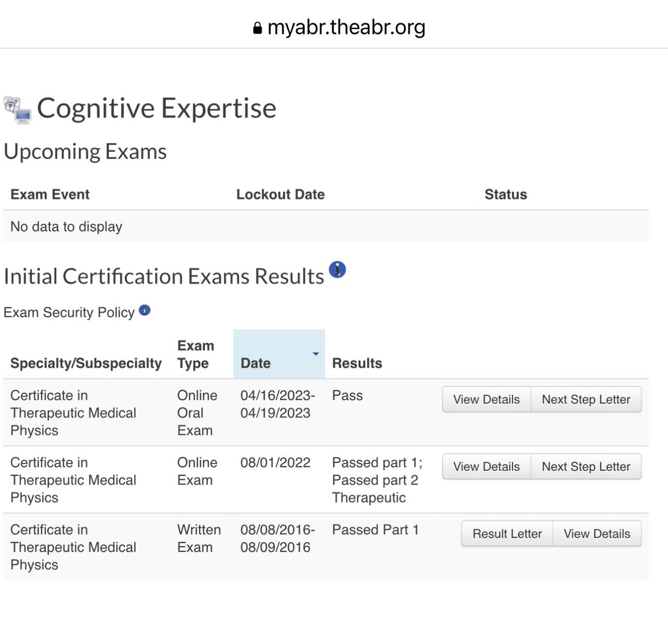
Task: Click the 'Cognitive Expertise' page title
Action: coord(156,109)
